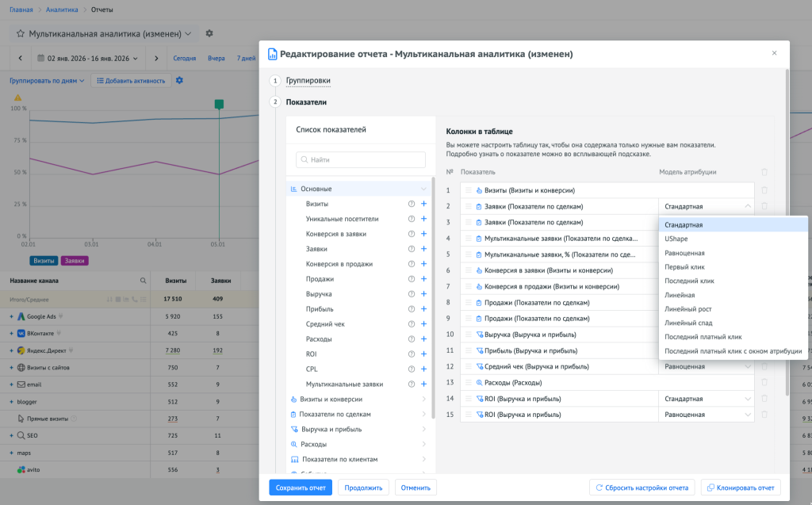Viewport: 812px width, 505px height.
Task: Add the Визиты metric with its plus icon
Action: pos(423,204)
